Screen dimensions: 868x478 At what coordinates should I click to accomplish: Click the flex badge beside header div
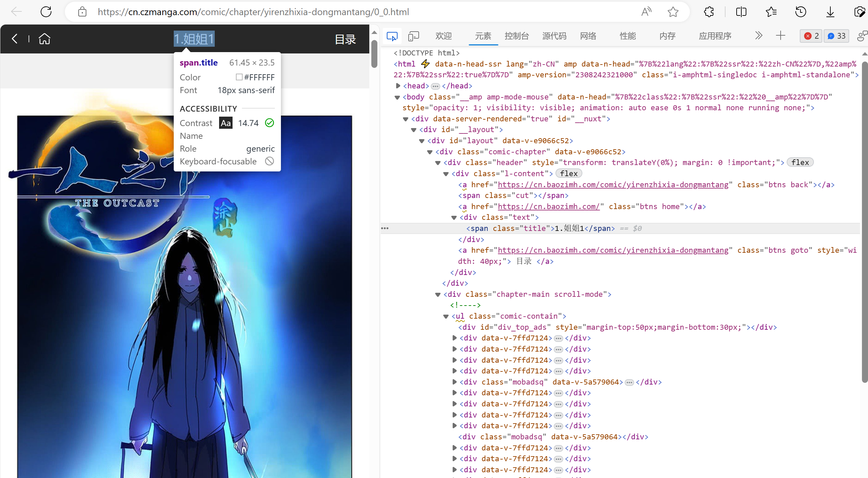(799, 162)
